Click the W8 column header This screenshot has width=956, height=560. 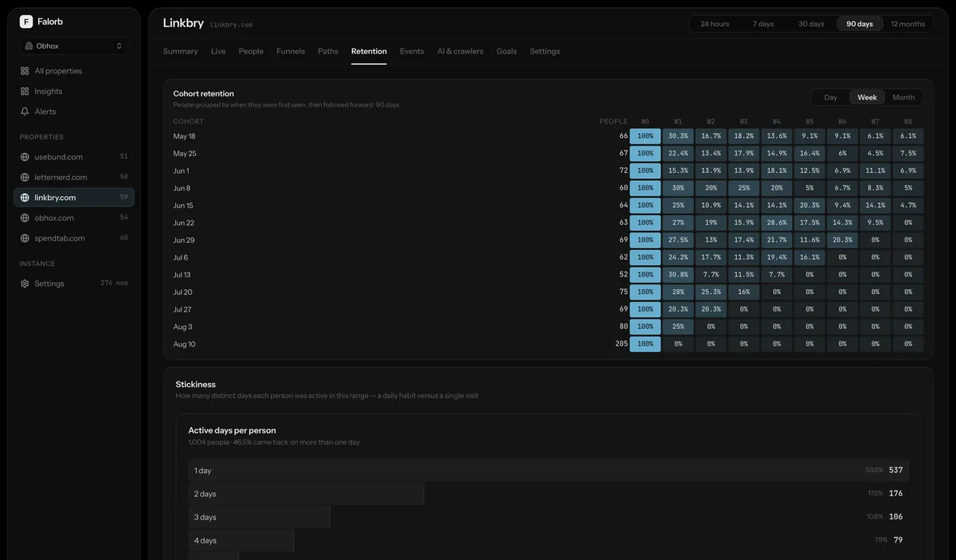tap(908, 121)
